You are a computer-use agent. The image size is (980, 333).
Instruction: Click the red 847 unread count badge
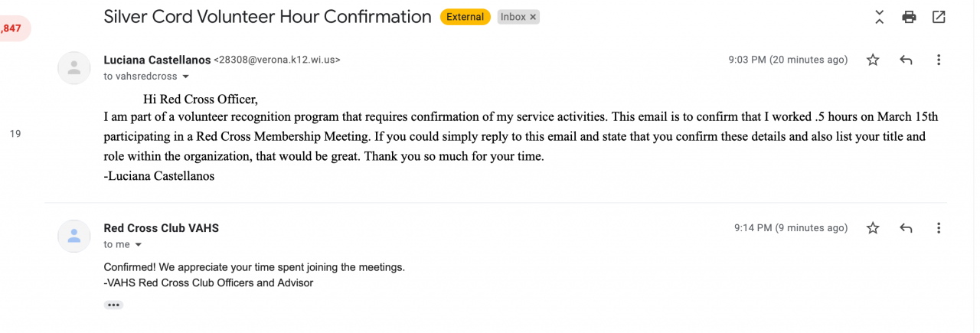point(12,28)
